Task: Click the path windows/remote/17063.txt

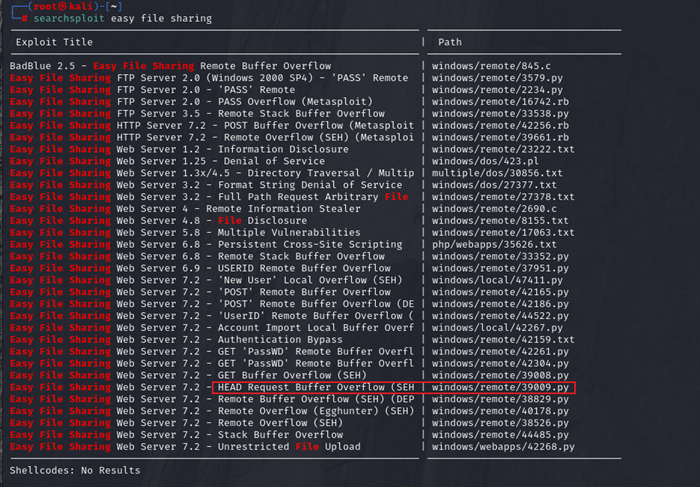Action: click(503, 233)
